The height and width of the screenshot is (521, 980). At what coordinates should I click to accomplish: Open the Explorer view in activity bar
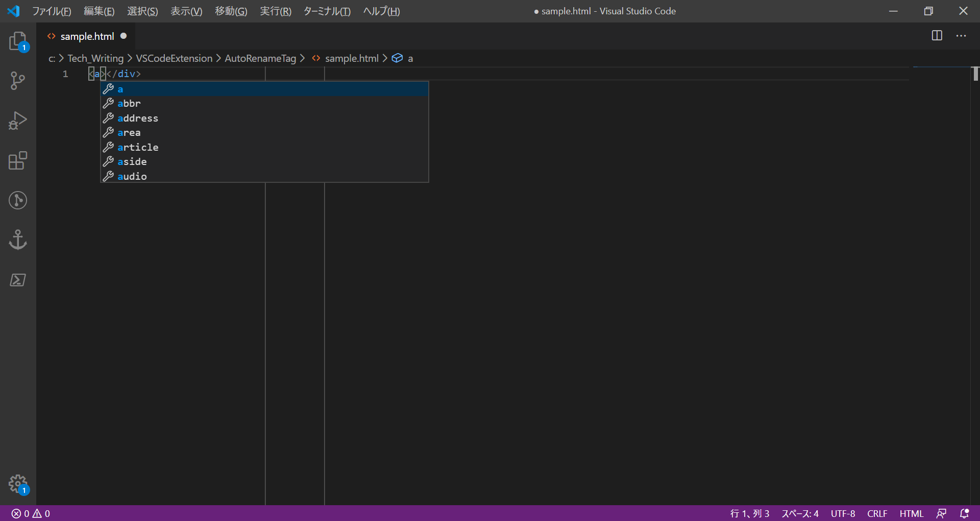(18, 41)
